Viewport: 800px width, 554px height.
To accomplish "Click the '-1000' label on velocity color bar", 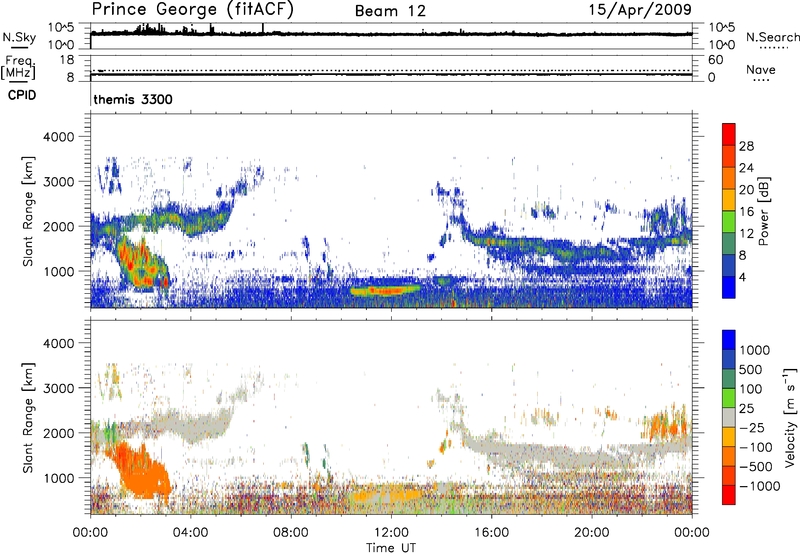I will (759, 486).
